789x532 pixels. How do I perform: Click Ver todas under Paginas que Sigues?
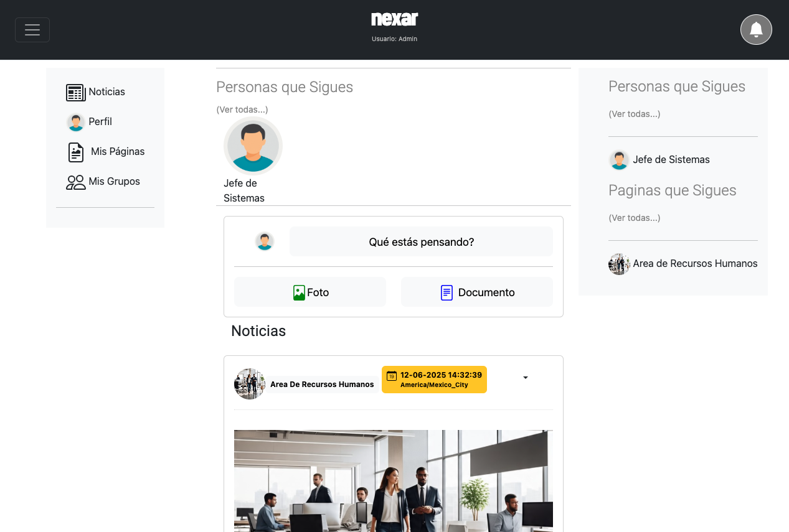[635, 218]
